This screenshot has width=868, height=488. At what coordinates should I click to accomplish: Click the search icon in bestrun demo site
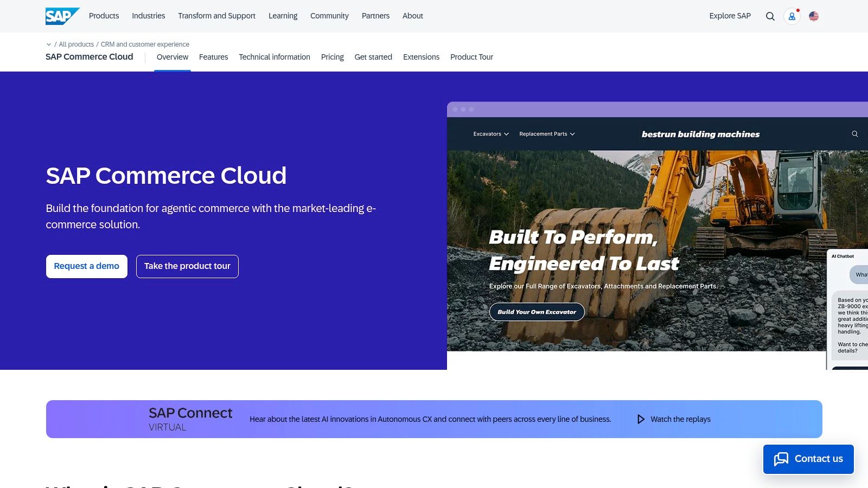tap(854, 134)
